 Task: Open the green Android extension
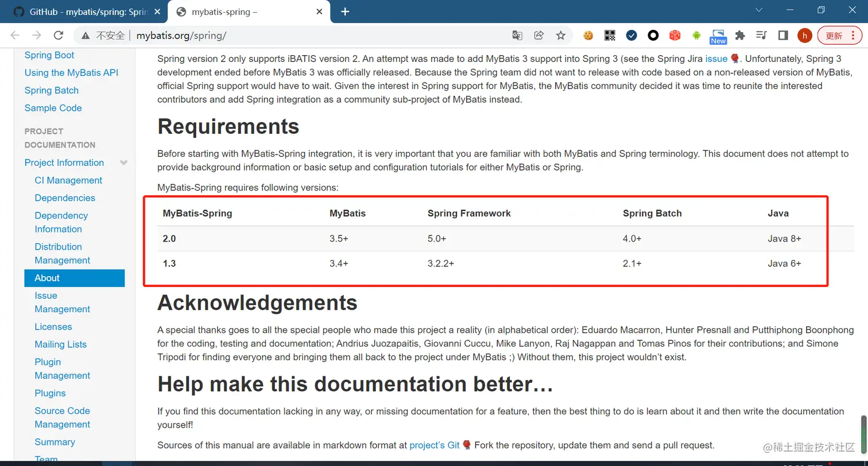[x=697, y=36]
